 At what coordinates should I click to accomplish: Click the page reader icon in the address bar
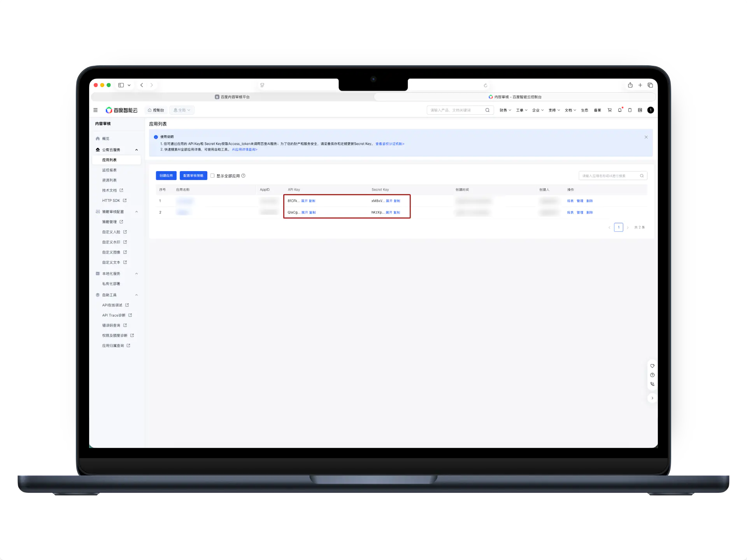pos(262,85)
